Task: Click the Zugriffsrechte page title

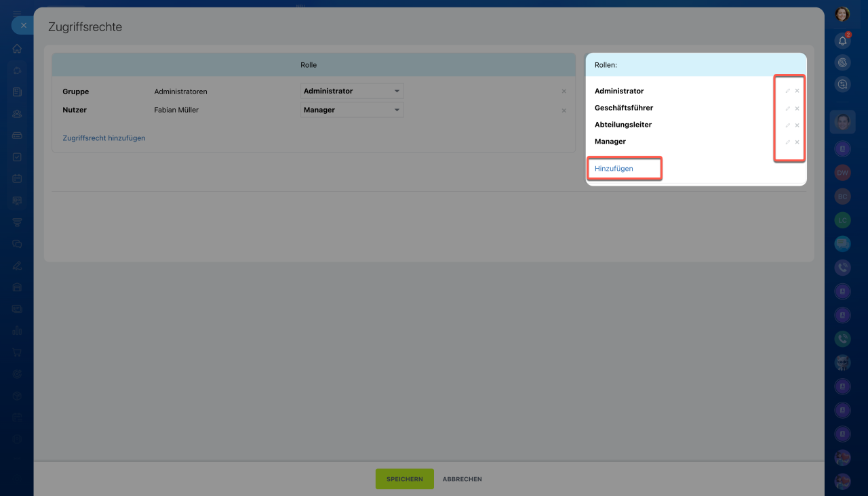Action: pos(85,27)
